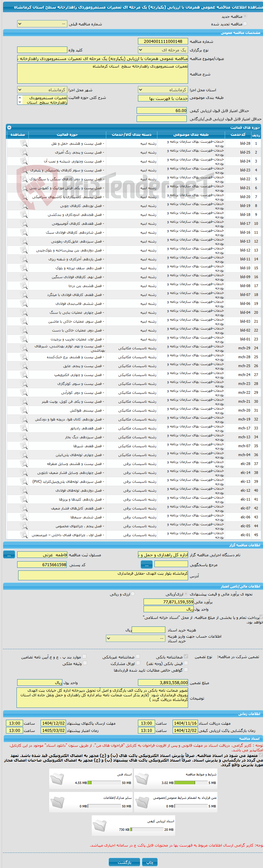This screenshot has height=868, width=263.
Task: Open the view icon for row elc-01
Action: click(x=24, y=535)
